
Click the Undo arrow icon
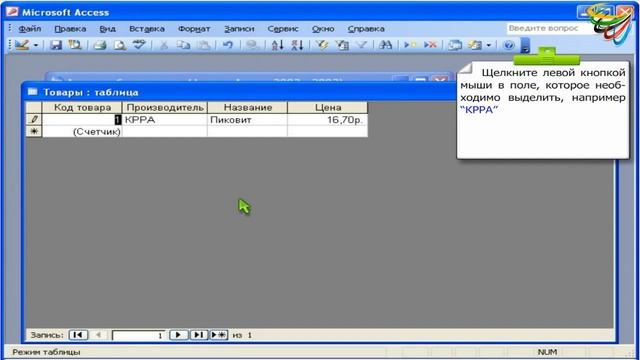(228, 45)
